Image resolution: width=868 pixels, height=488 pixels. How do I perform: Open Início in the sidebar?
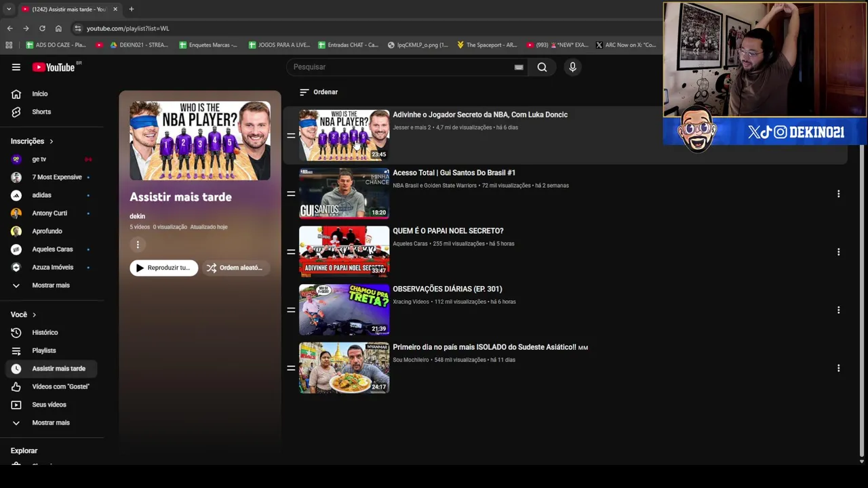tap(52, 94)
